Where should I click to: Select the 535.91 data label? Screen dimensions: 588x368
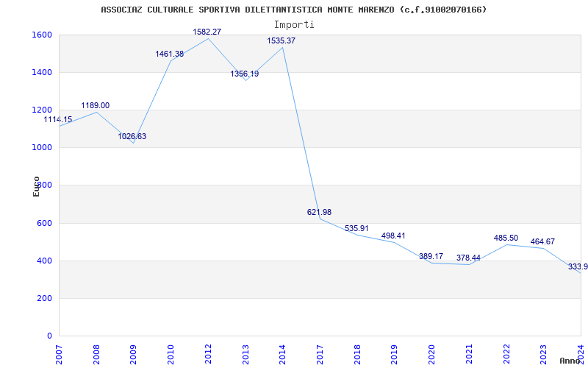(x=356, y=228)
